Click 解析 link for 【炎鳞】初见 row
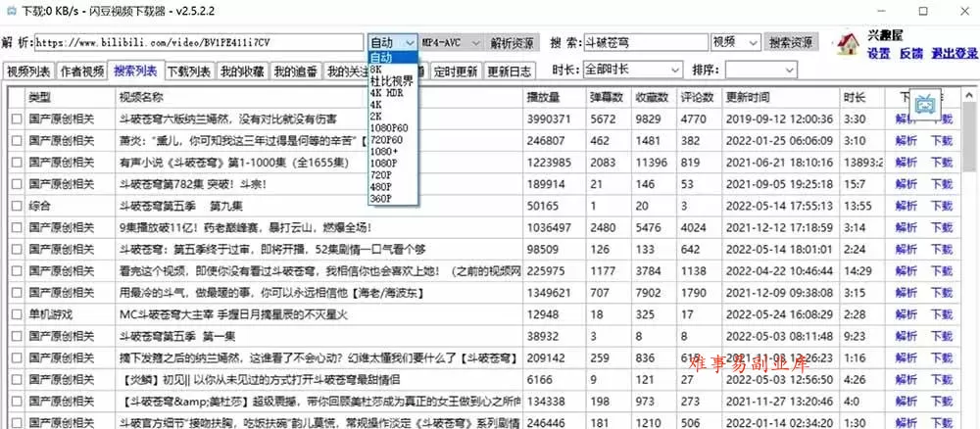Image resolution: width=980 pixels, height=429 pixels. pyautogui.click(x=906, y=380)
